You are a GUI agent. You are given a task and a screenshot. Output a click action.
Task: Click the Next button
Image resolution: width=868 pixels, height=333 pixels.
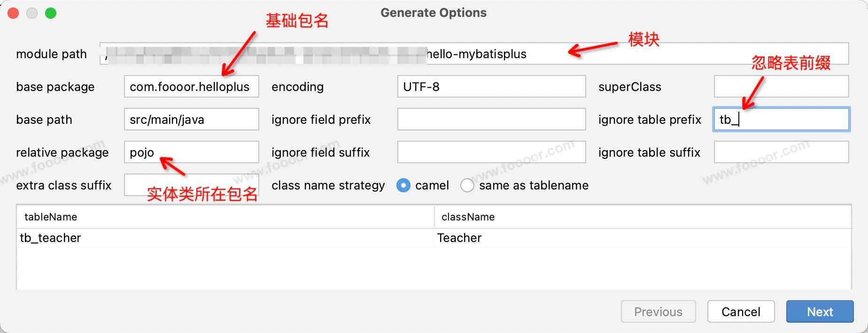(x=820, y=312)
